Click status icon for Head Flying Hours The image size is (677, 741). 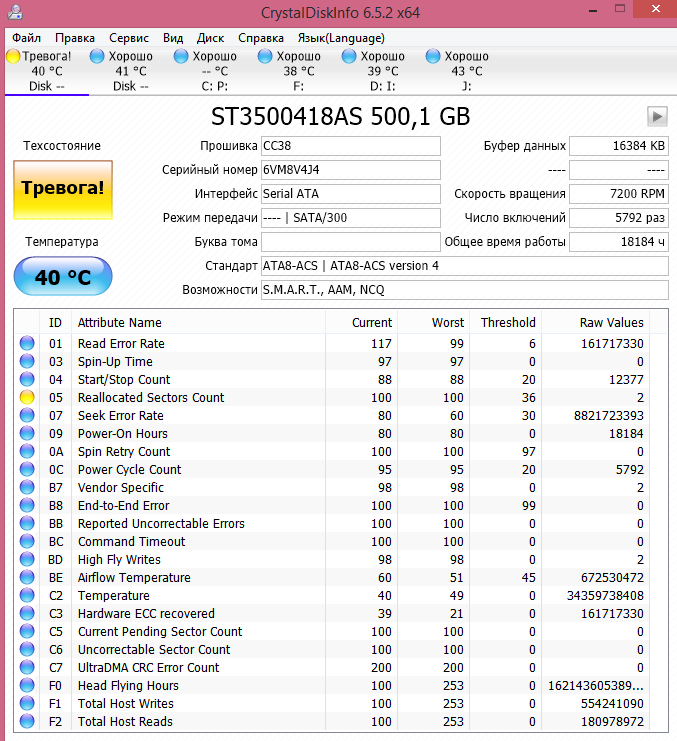point(27,685)
